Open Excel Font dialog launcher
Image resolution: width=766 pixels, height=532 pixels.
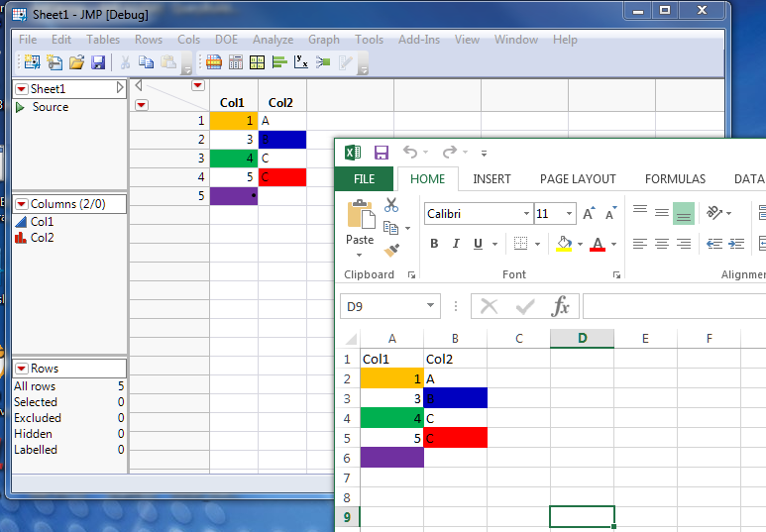pos(617,275)
